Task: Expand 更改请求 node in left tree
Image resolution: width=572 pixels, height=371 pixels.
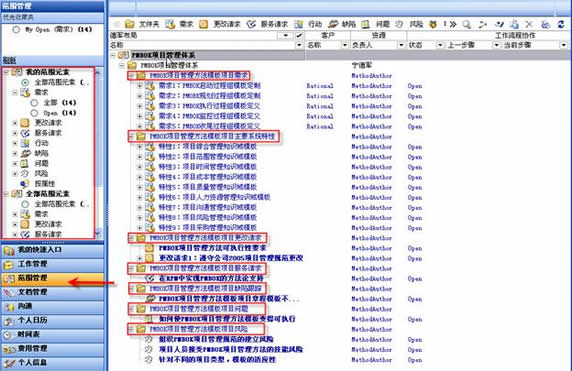Action: 15,123
